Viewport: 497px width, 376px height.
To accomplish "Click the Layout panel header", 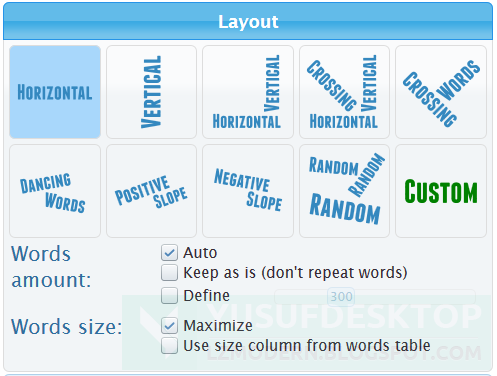I will coord(248,21).
